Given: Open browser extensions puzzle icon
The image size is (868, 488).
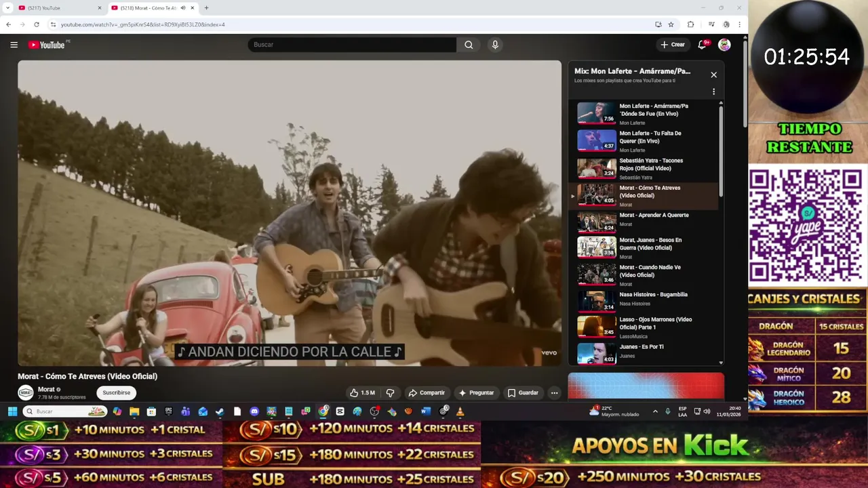Looking at the screenshot, I should [x=690, y=24].
